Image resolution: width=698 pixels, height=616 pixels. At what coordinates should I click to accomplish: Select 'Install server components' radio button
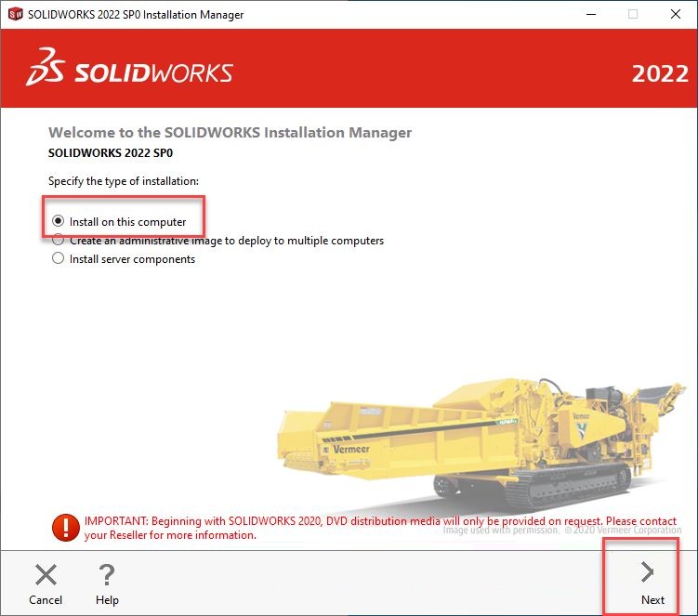click(58, 258)
